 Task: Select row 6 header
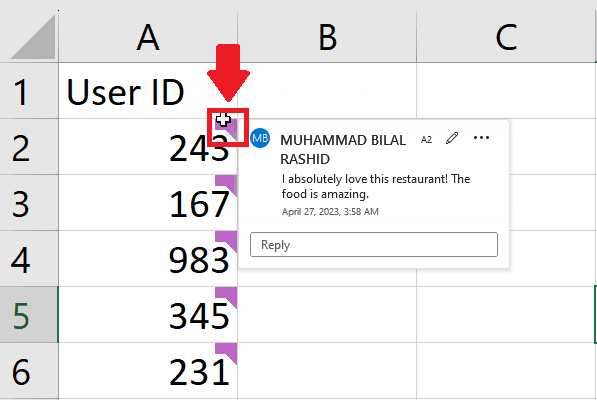click(29, 371)
